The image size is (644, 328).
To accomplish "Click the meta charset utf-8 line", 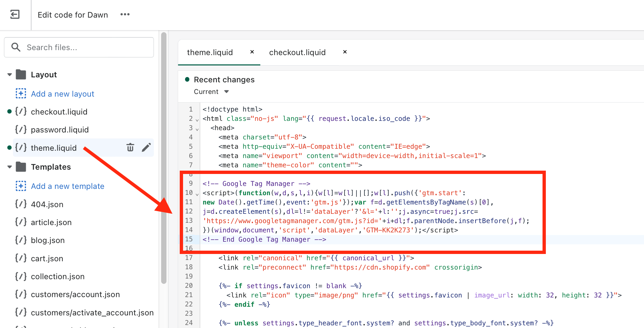I will 262,137.
